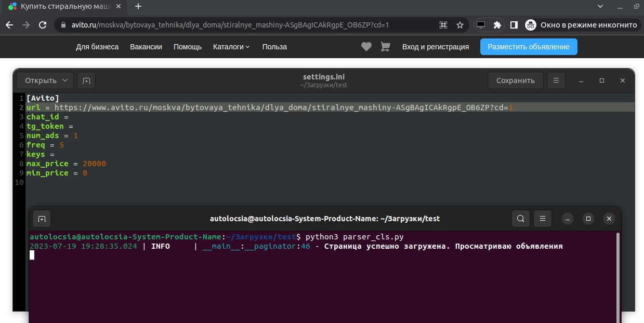
Task: Expand the Открыть dropdown in the editor
Action: coord(44,80)
